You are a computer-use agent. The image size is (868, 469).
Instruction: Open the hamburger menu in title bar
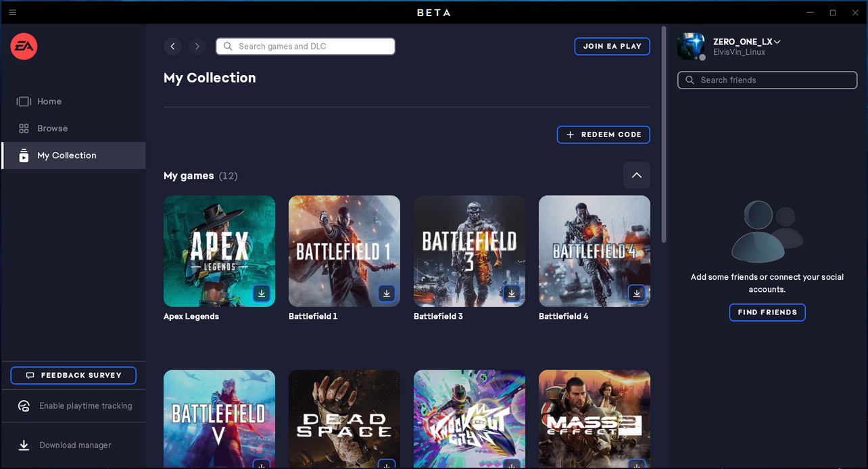12,12
